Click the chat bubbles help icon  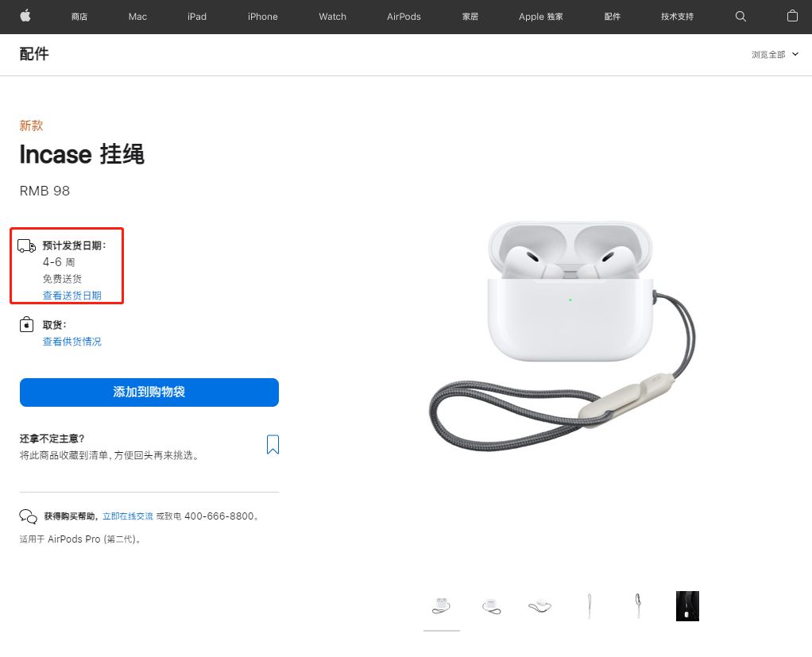point(28,516)
